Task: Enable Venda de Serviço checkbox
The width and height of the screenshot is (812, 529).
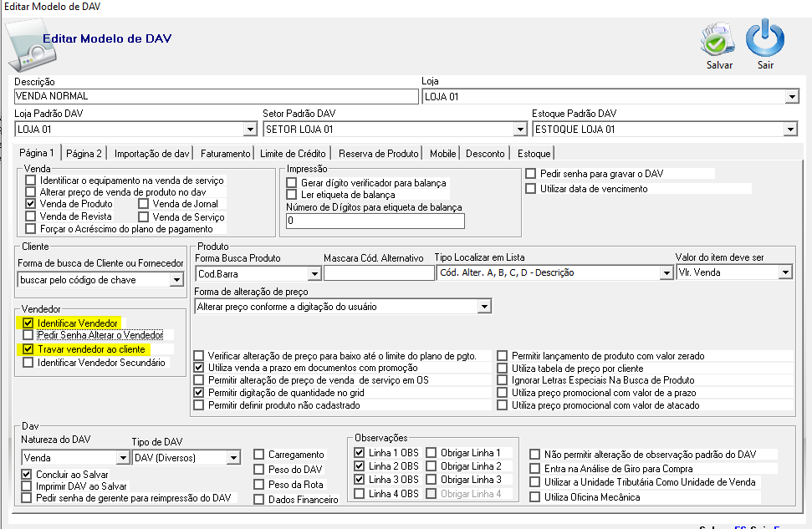Action: (144, 217)
